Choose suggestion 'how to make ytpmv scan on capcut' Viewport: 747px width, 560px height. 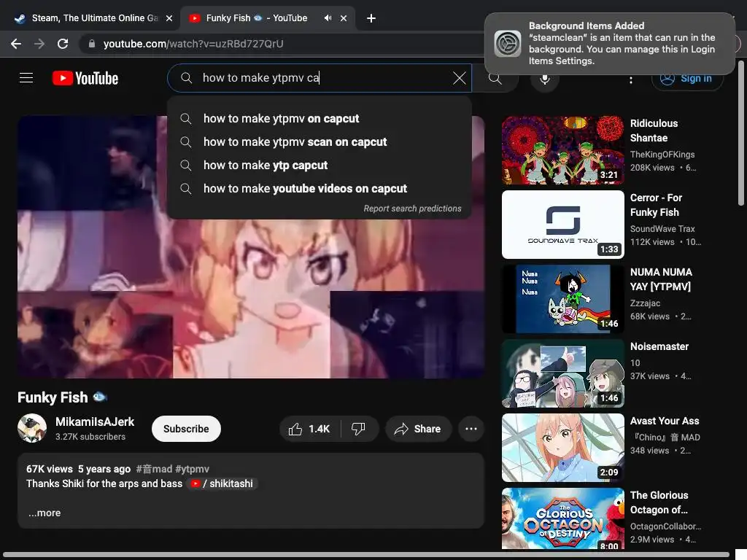(x=320, y=142)
